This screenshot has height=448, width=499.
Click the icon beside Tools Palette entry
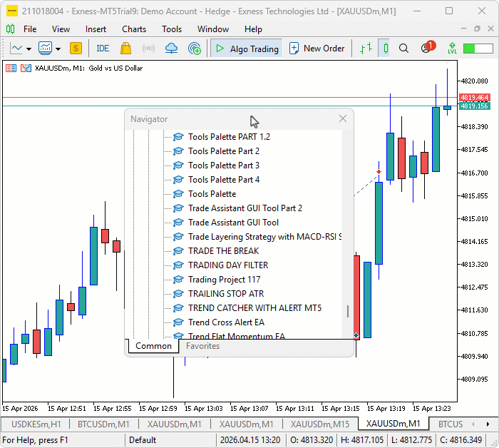point(178,194)
